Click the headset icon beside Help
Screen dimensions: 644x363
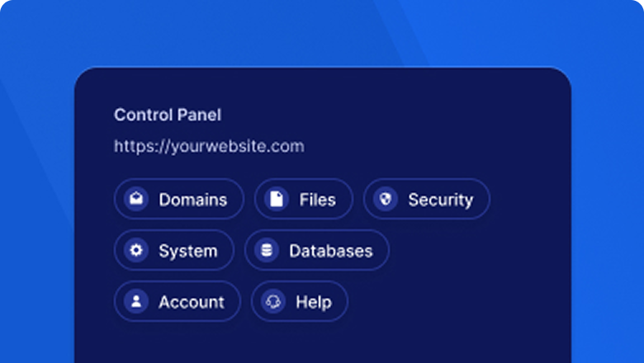click(x=273, y=302)
